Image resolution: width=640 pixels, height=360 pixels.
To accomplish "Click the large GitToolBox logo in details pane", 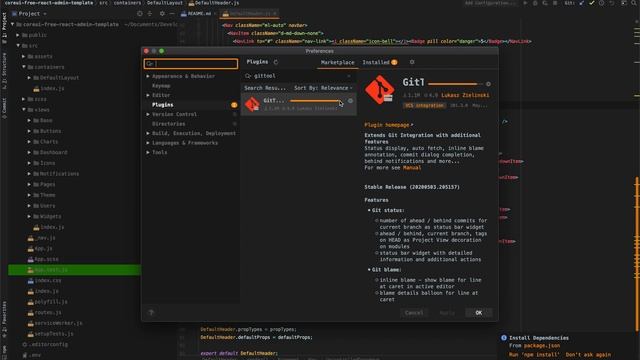I will coord(380,90).
